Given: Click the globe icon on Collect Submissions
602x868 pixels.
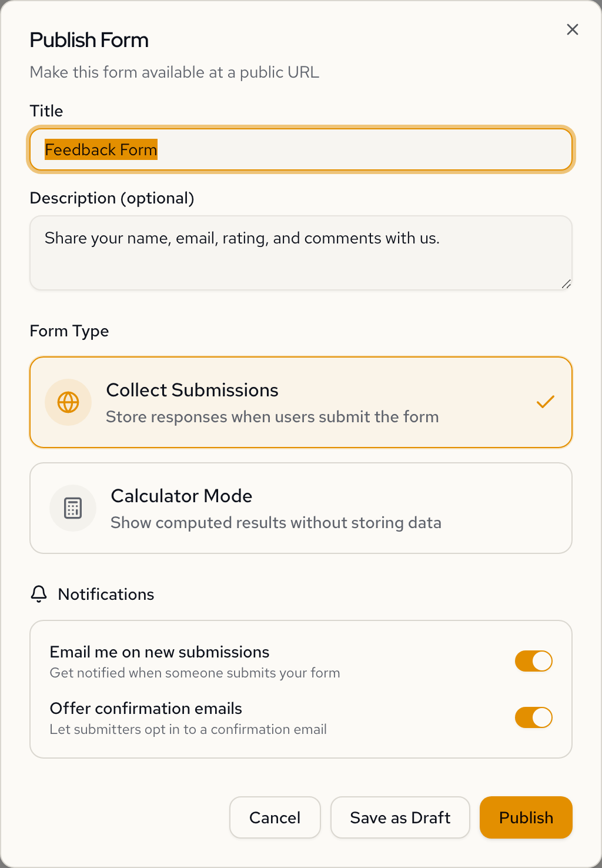Looking at the screenshot, I should pos(68,402).
